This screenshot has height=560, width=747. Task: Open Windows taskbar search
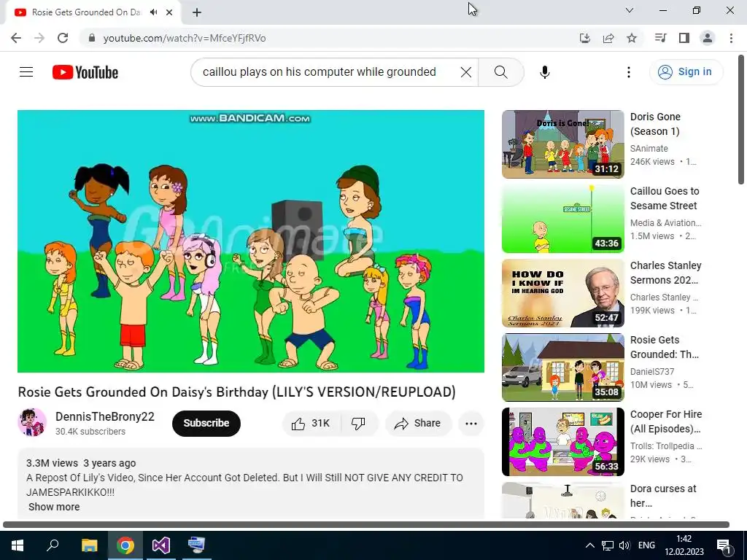coord(53,545)
